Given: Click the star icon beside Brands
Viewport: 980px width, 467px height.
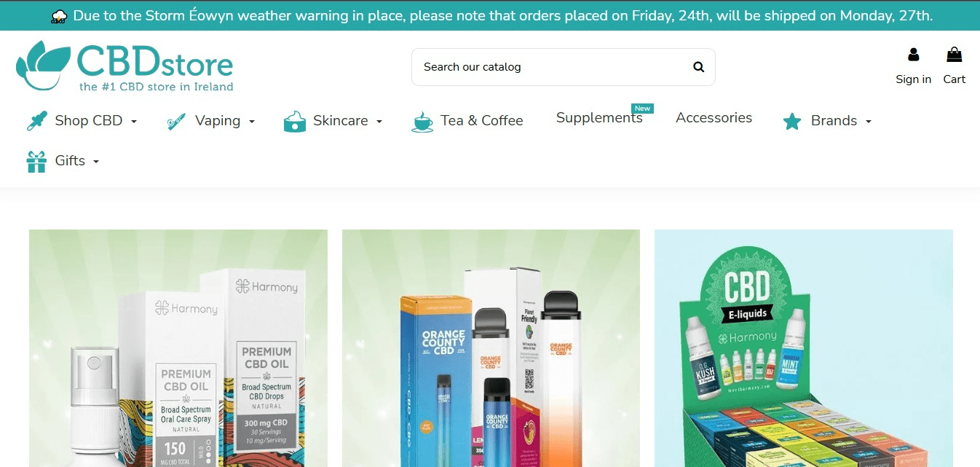Looking at the screenshot, I should pyautogui.click(x=792, y=122).
